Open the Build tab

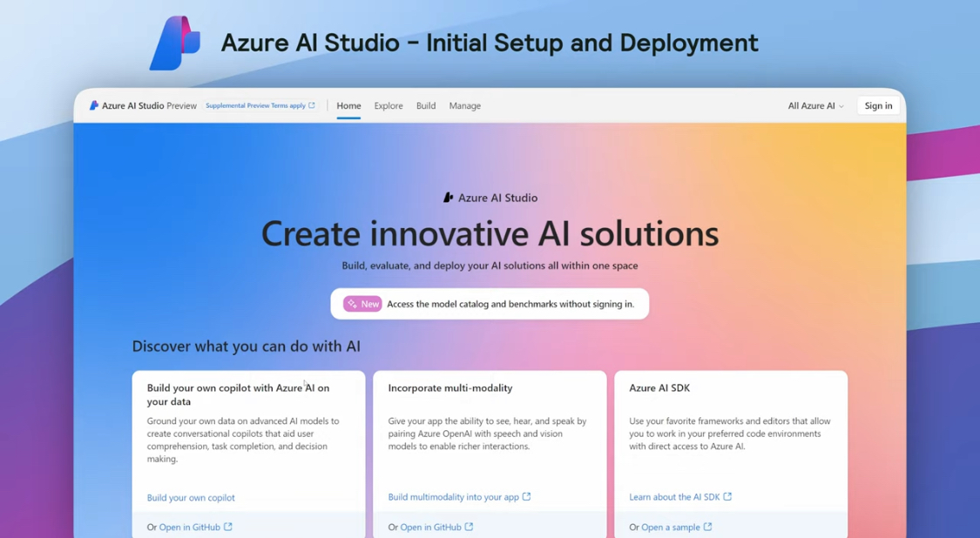click(x=426, y=105)
